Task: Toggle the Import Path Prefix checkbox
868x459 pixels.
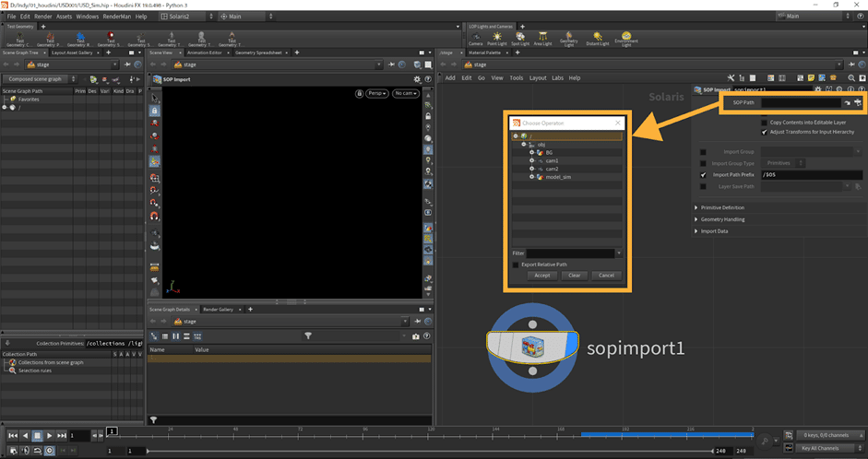Action: pos(703,175)
